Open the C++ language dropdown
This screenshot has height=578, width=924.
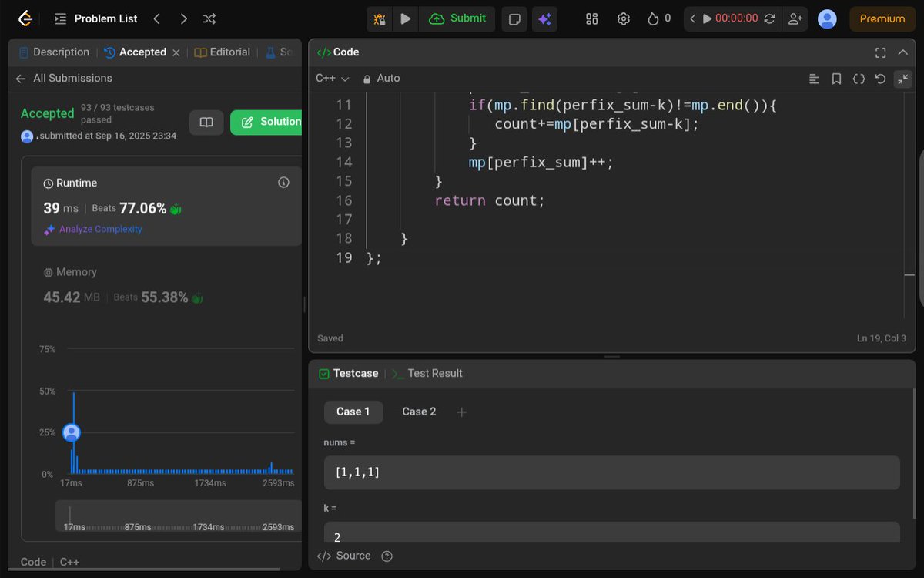[x=333, y=79]
